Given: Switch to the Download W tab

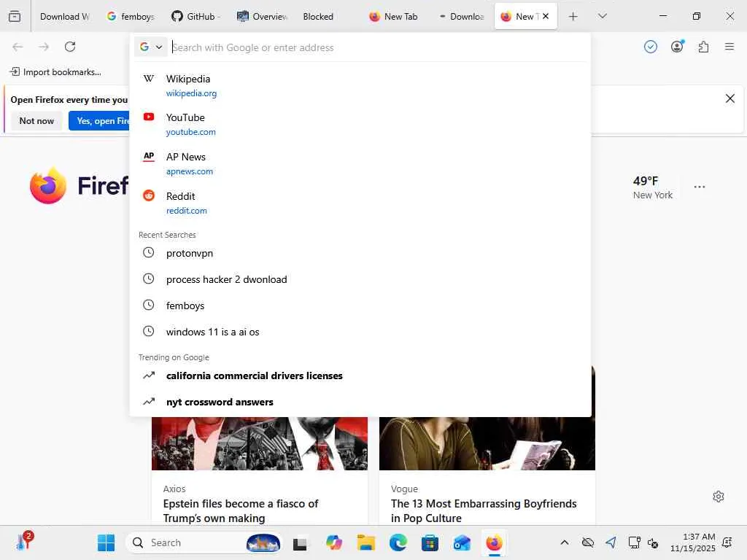Looking at the screenshot, I should click(x=64, y=16).
